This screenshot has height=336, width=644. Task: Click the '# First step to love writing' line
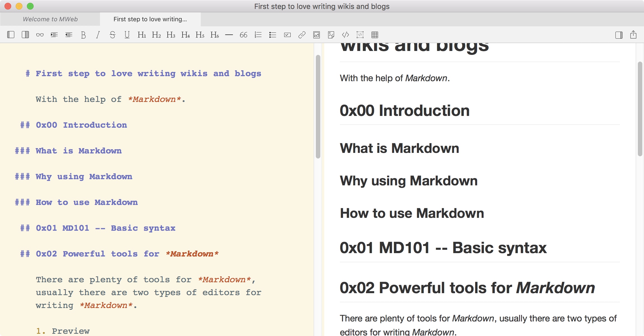143,73
